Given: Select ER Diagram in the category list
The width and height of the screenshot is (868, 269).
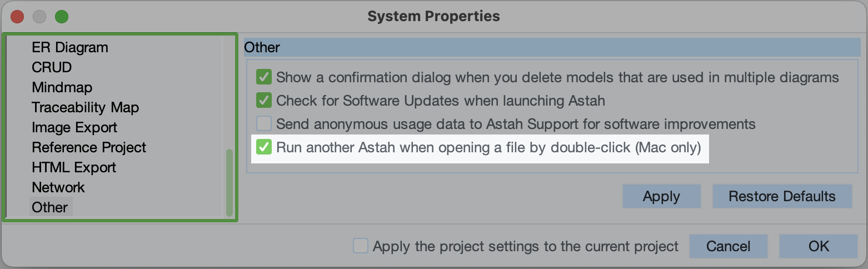Looking at the screenshot, I should [70, 47].
